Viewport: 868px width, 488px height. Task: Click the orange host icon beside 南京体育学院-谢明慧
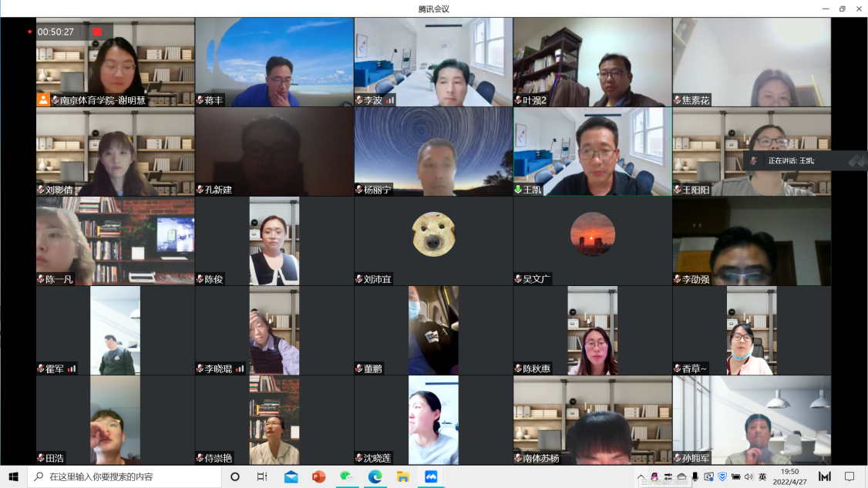click(x=43, y=99)
